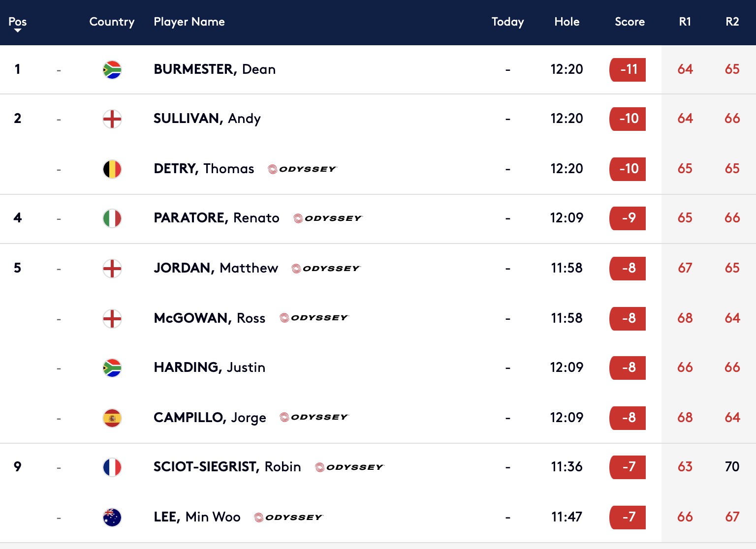Click England flag beside Sullivan, Andy
The height and width of the screenshot is (549, 756).
point(112,119)
